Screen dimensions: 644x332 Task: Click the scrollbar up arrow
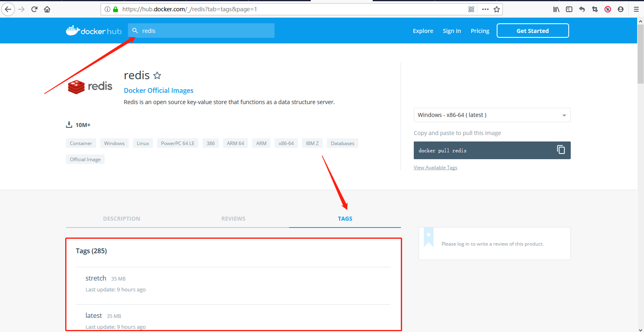click(641, 21)
